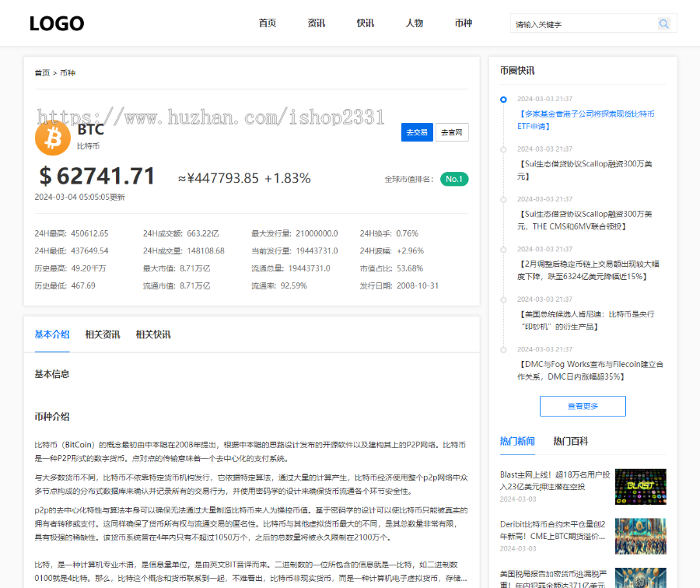Click the 首页 breadcrumb link
Image resolution: width=700 pixels, height=588 pixels.
42,73
